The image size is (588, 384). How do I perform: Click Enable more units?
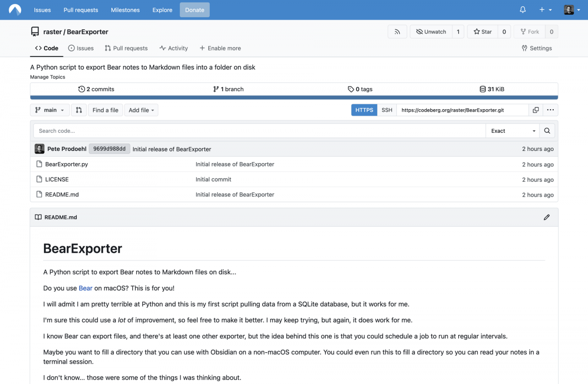point(220,48)
